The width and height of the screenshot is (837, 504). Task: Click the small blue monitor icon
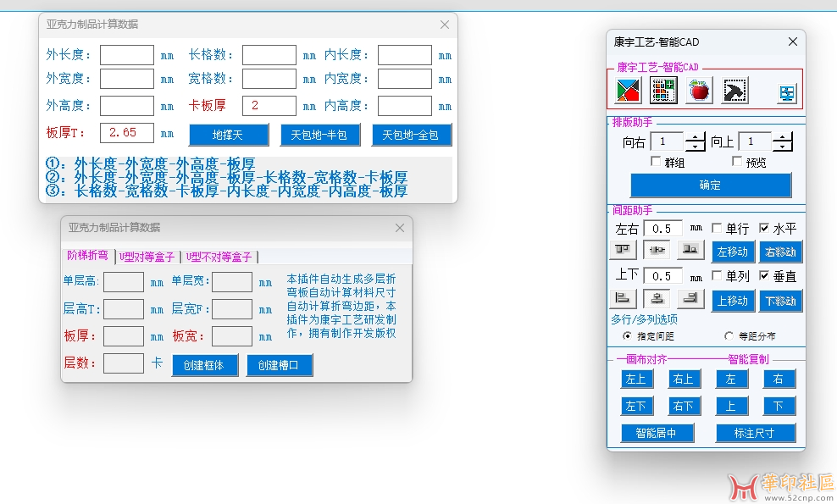click(x=787, y=93)
